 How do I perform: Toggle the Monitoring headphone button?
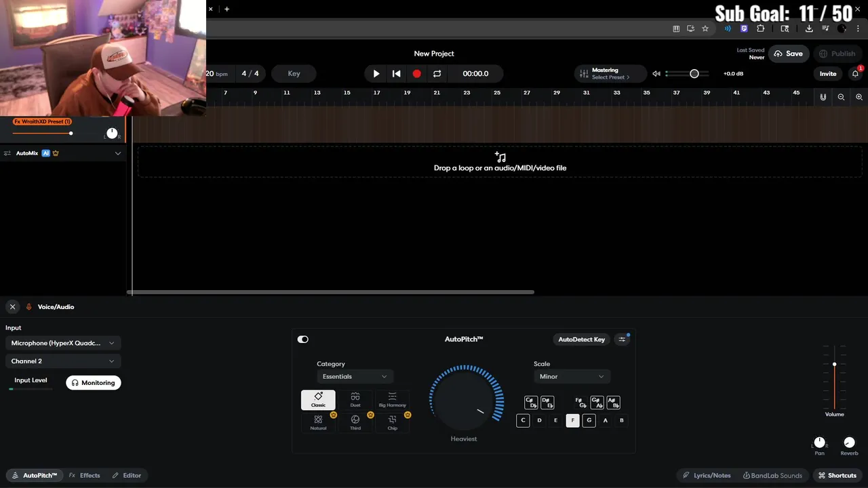pyautogui.click(x=93, y=383)
